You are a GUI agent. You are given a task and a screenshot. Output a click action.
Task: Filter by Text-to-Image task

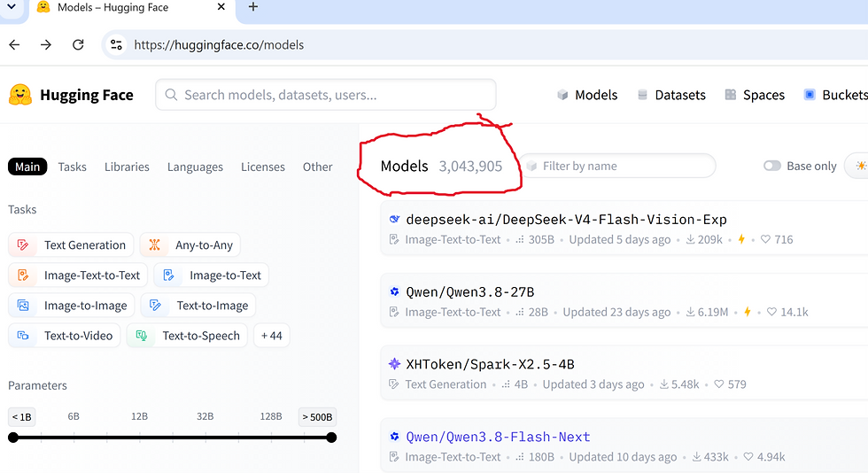[x=198, y=306]
